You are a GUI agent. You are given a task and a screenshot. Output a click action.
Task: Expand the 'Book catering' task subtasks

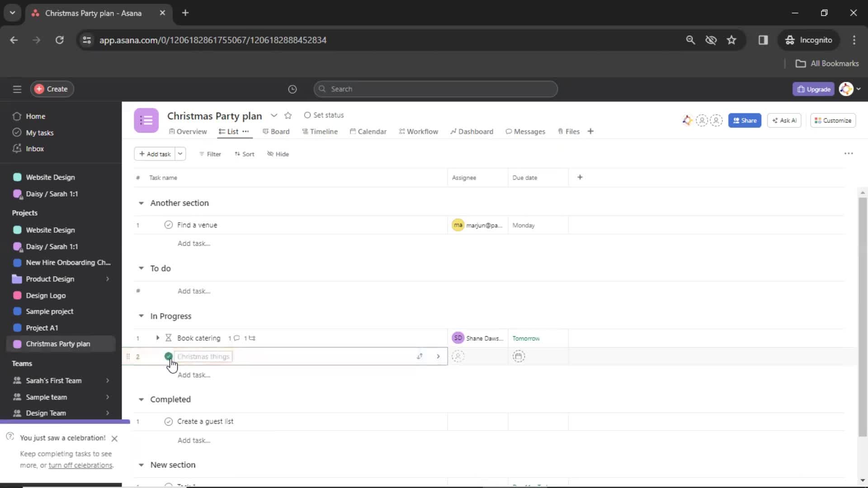[x=157, y=338]
